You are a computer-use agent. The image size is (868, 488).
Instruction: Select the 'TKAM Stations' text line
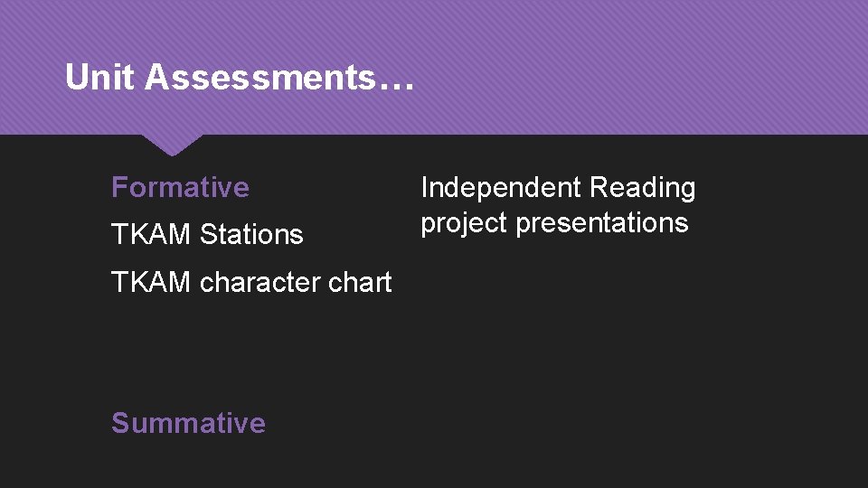[207, 235]
